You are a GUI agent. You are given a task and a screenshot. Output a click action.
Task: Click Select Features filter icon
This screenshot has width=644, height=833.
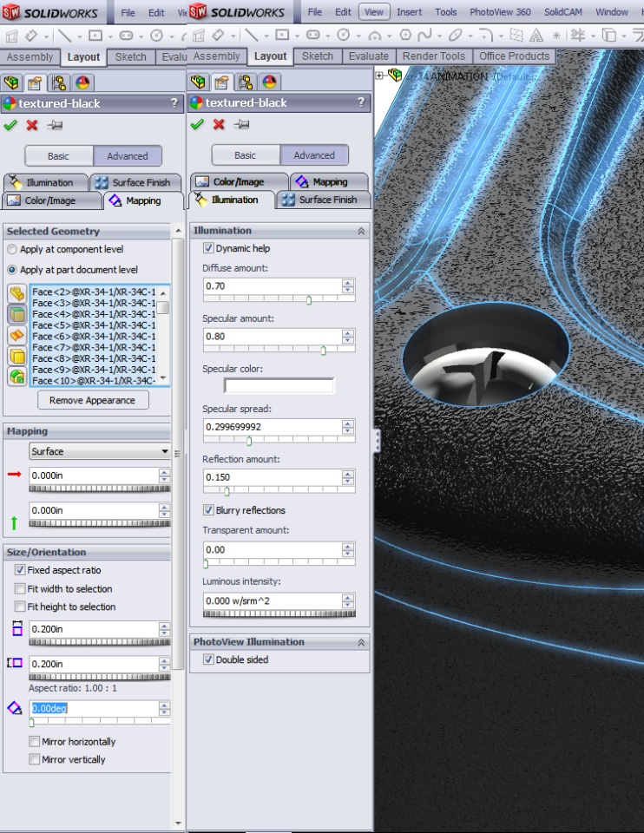(x=17, y=377)
